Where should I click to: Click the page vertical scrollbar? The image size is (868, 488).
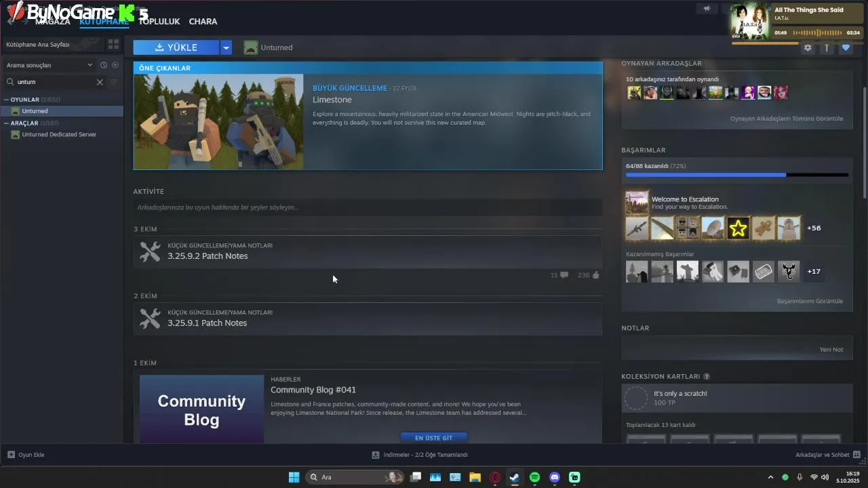[864, 142]
